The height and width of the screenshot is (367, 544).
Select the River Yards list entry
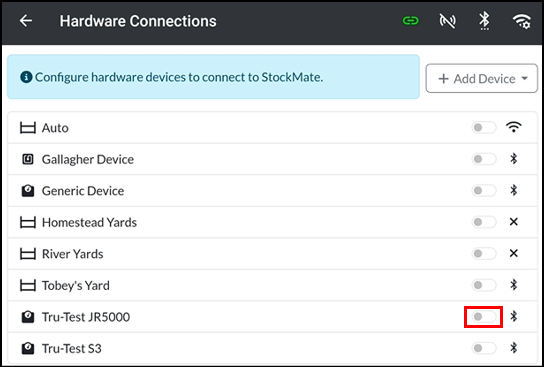coord(272,254)
